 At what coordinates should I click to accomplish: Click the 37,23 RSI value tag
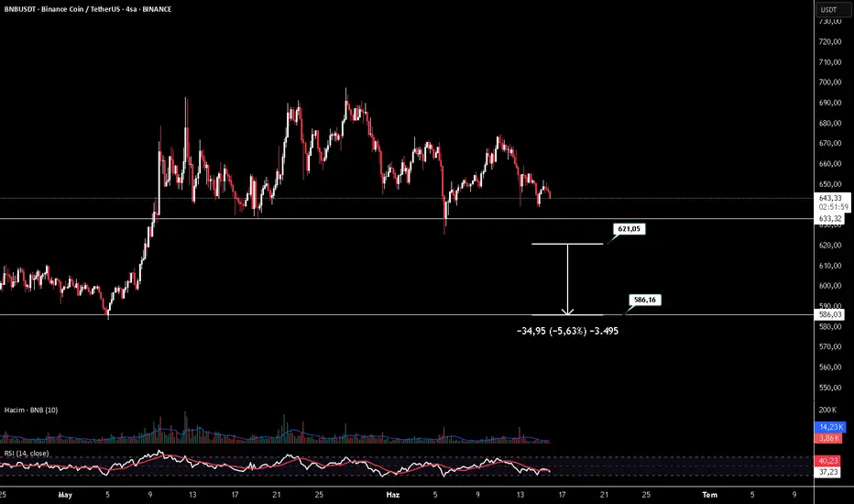(x=827, y=472)
